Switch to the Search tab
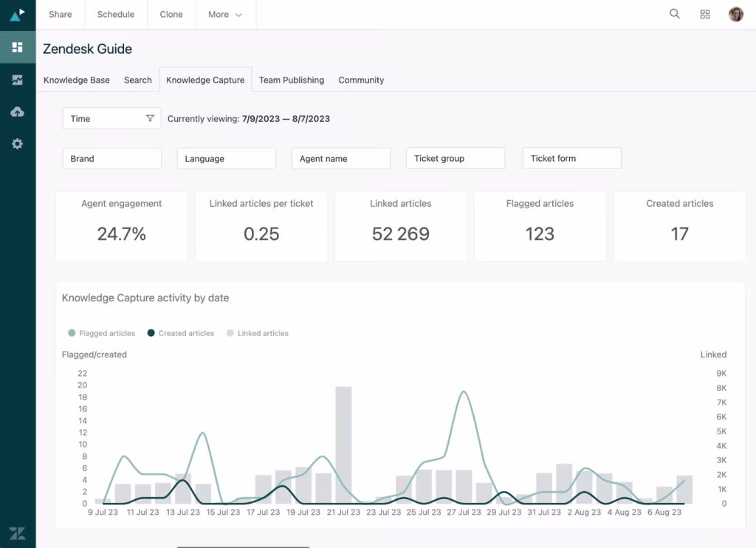Image resolution: width=756 pixels, height=548 pixels. coord(138,80)
